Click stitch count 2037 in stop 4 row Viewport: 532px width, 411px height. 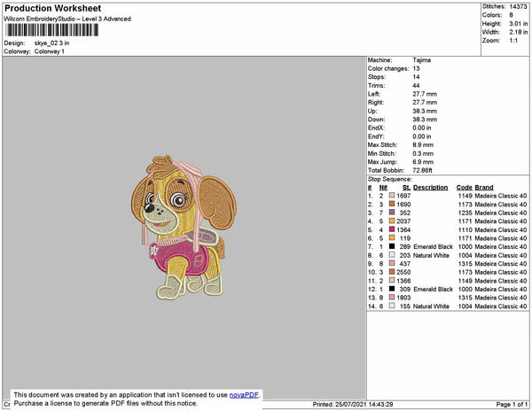[403, 221]
